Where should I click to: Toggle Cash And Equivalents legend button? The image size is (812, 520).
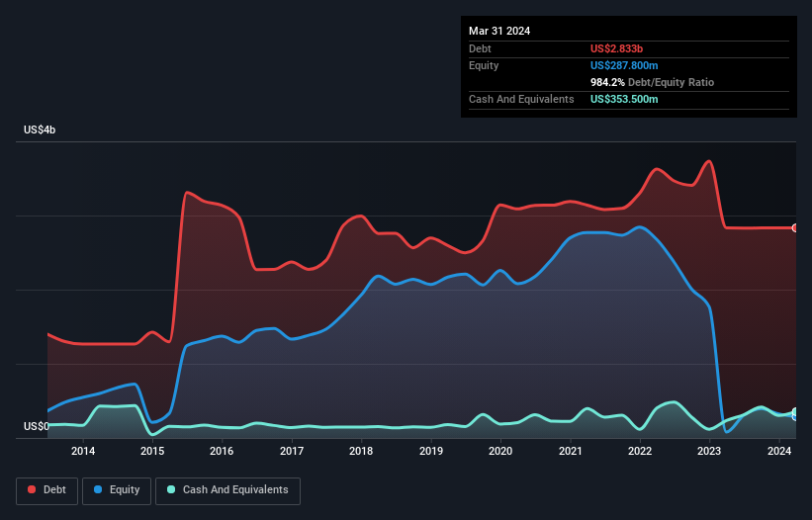227,490
